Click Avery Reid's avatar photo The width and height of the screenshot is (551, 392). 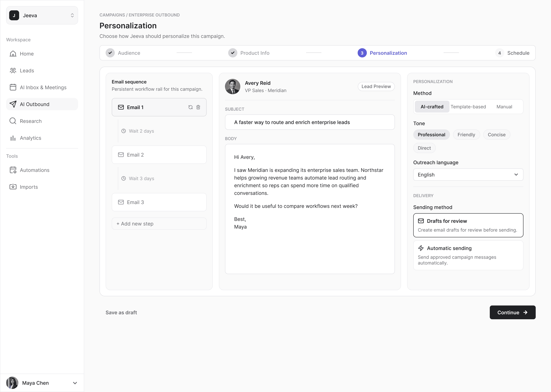pos(233,86)
